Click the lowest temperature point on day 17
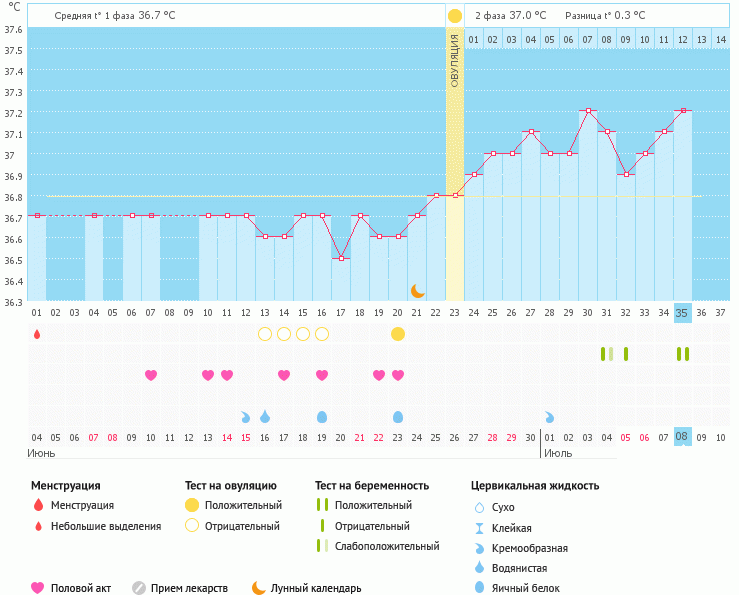Image resolution: width=739 pixels, height=595 pixels. 341,258
